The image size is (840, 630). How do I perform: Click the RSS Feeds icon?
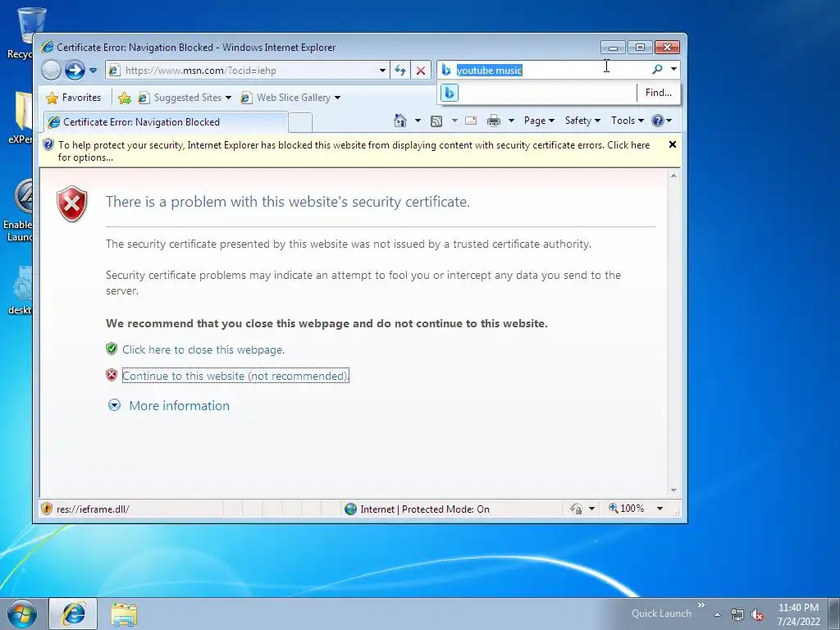pos(436,121)
